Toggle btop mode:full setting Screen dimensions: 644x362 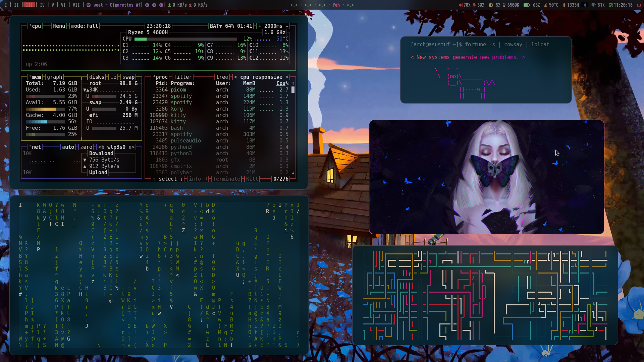[85, 26]
